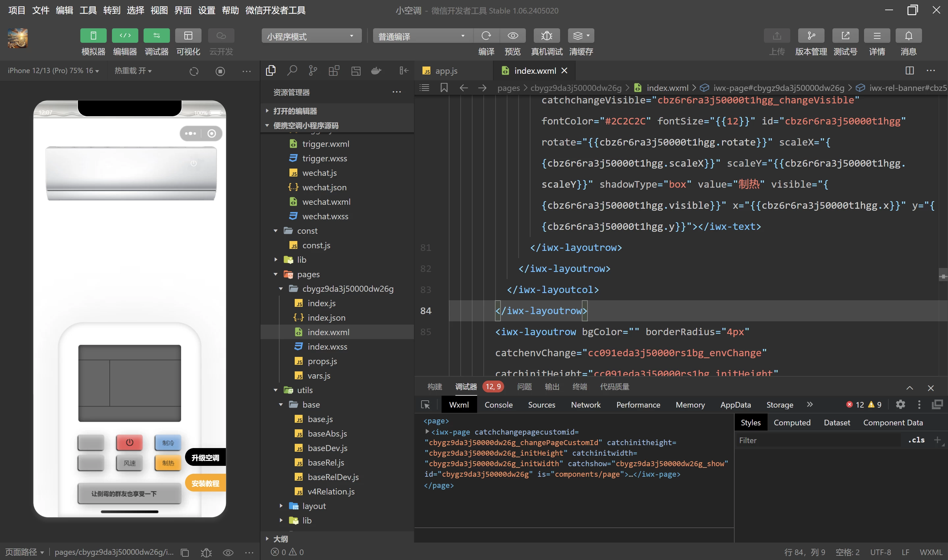Toggle the editor panel button
Screen dimensions: 948x560
(125, 36)
